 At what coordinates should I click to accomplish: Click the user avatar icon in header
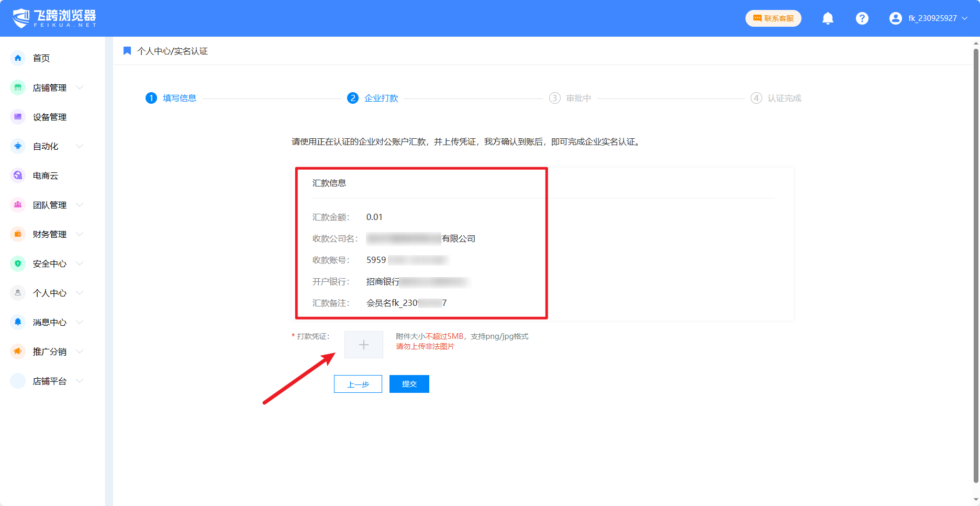click(895, 18)
